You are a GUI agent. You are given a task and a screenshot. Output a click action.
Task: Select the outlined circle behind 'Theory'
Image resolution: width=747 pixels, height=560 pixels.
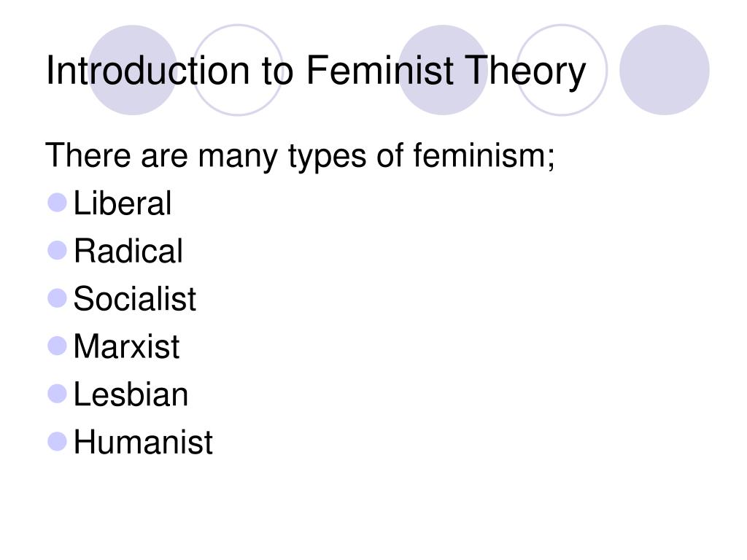(562, 70)
